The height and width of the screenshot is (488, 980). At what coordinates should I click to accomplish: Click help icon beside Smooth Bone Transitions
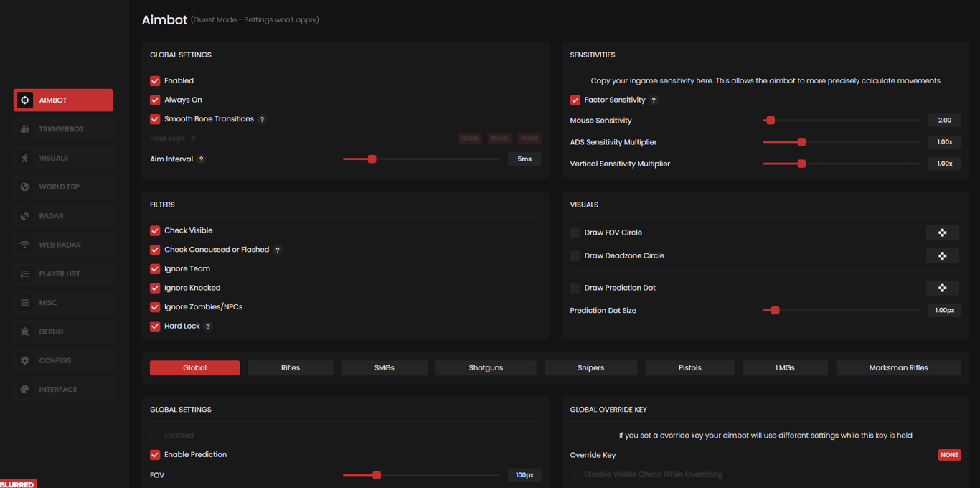[263, 119]
